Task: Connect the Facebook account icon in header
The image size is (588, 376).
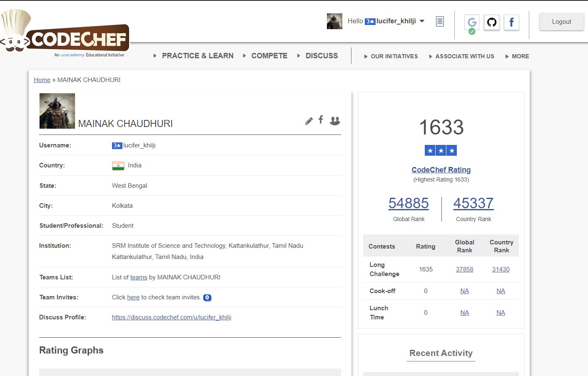Action: [511, 22]
